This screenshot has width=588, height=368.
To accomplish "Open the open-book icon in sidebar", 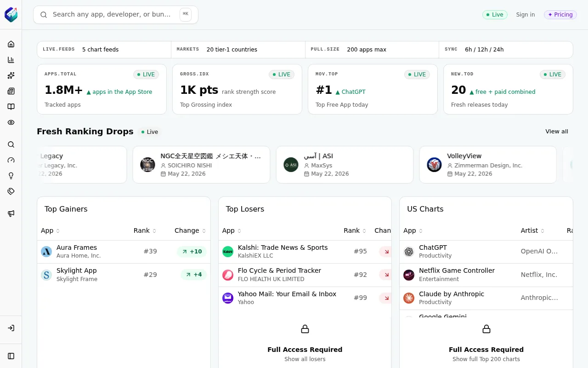I will pyautogui.click(x=11, y=107).
